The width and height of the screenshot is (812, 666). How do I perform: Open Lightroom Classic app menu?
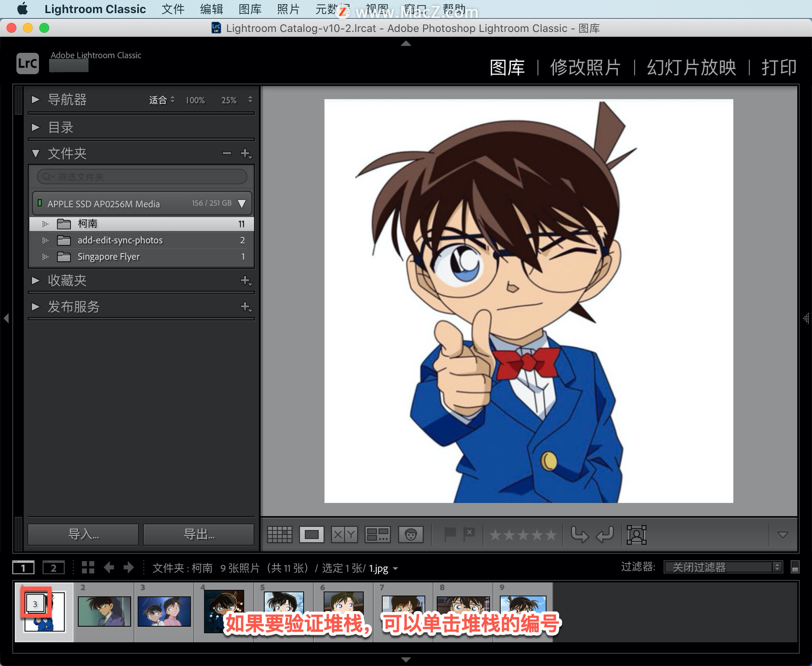[x=95, y=9]
